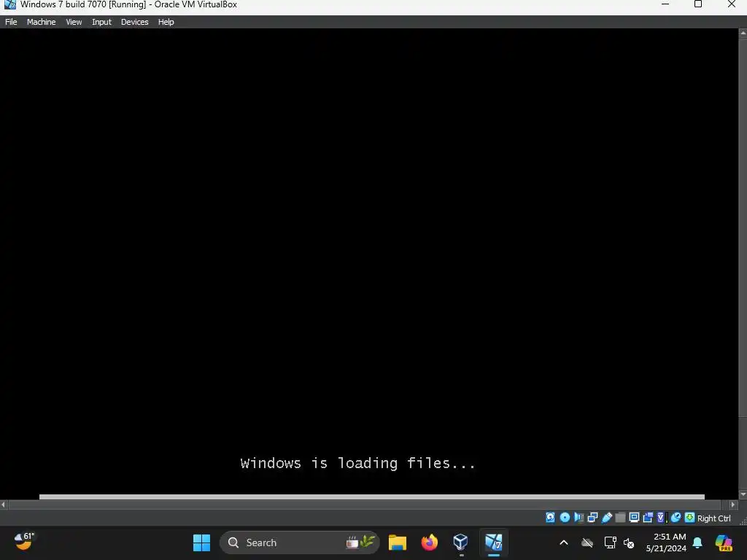Click the vertical scrollbar down arrow
This screenshot has width=747, height=560.
(743, 495)
